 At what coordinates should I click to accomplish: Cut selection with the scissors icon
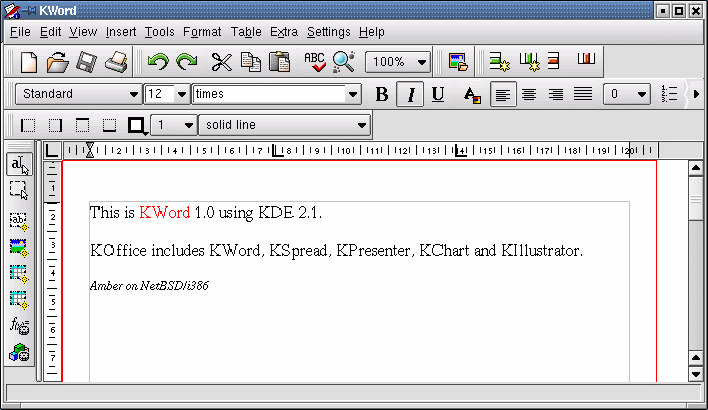[x=222, y=62]
